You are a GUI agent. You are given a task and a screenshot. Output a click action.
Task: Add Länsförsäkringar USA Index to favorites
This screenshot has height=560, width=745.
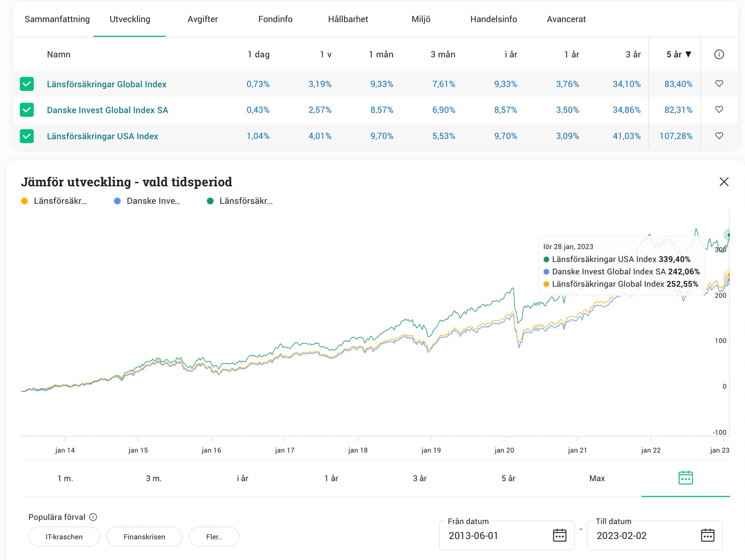(719, 136)
